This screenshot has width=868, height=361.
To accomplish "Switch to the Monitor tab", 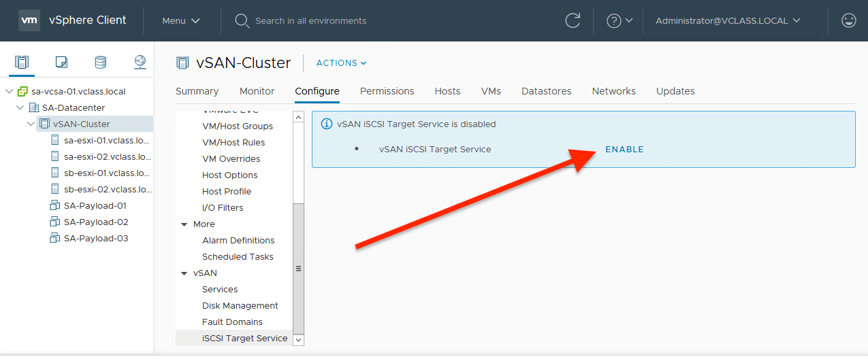I will (257, 91).
